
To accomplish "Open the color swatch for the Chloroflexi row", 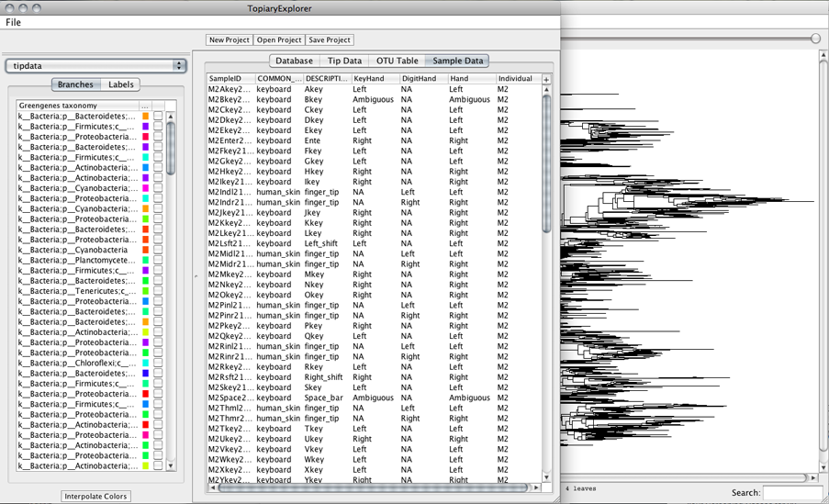I will (x=145, y=363).
